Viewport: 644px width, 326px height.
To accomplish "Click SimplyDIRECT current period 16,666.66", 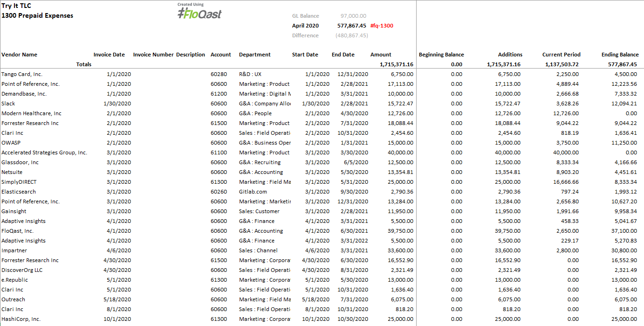I will (x=566, y=182).
